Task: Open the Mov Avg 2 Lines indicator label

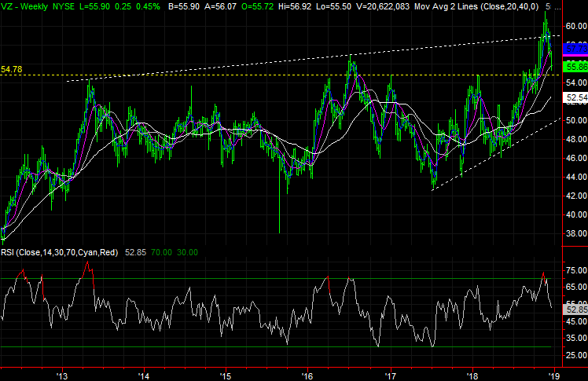Action: pyautogui.click(x=476, y=6)
